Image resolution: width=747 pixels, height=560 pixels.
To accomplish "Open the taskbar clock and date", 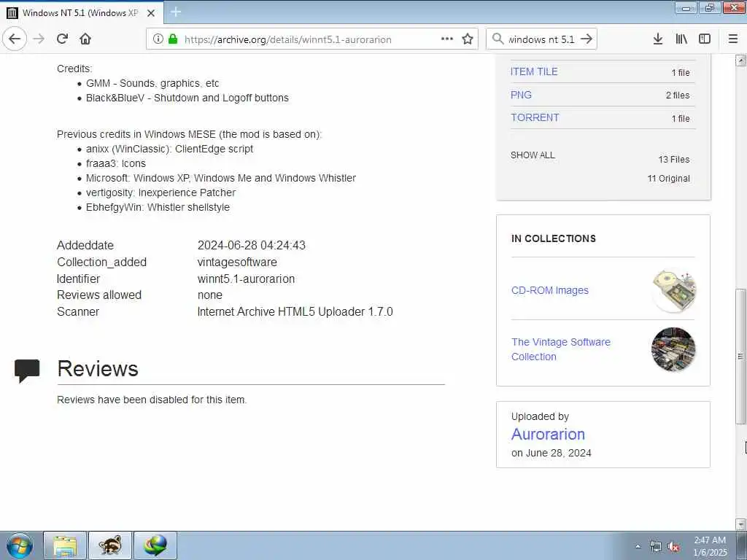I will (710, 546).
